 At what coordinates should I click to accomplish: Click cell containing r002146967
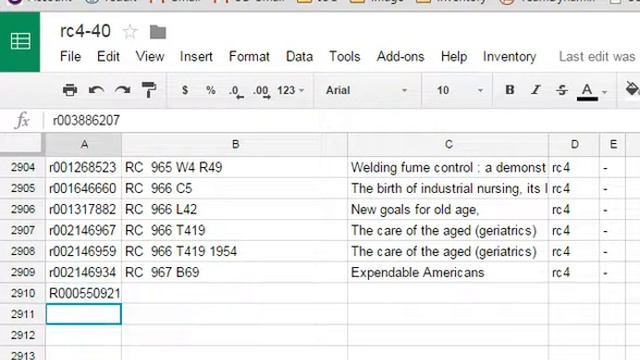tap(83, 230)
